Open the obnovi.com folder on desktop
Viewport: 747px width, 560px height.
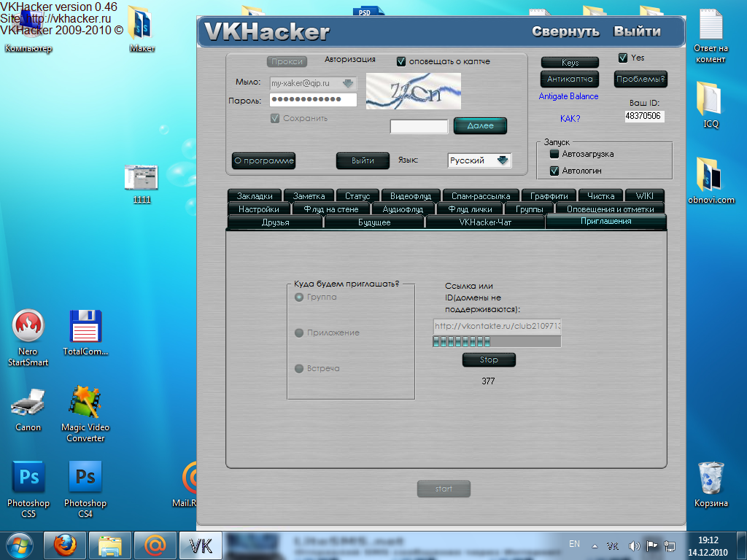point(711,180)
